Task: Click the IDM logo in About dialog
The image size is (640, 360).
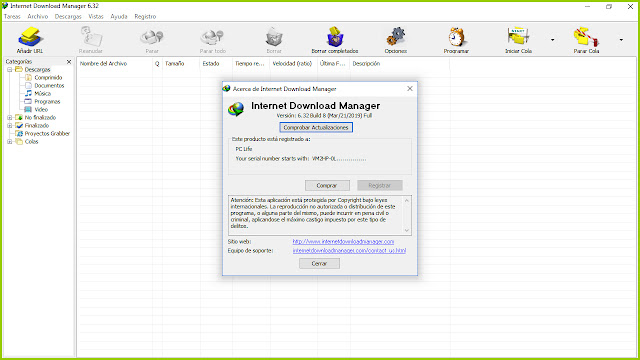Action: [236, 109]
